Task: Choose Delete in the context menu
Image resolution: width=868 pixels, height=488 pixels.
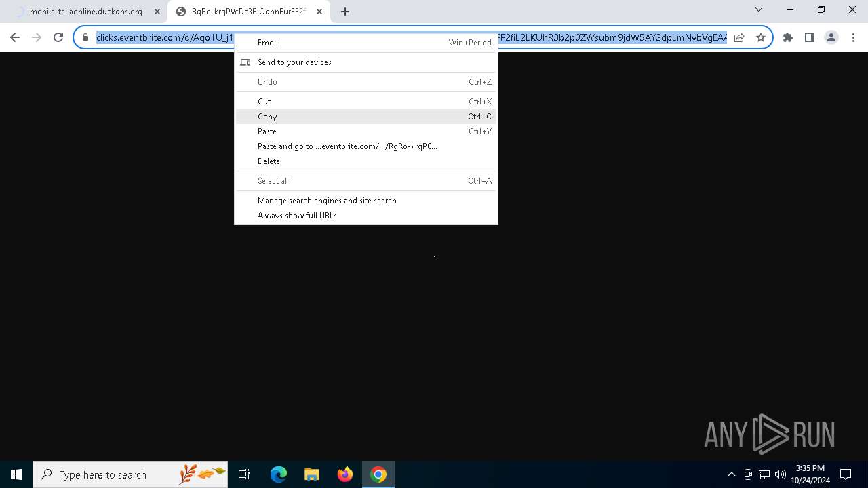Action: pyautogui.click(x=366, y=161)
